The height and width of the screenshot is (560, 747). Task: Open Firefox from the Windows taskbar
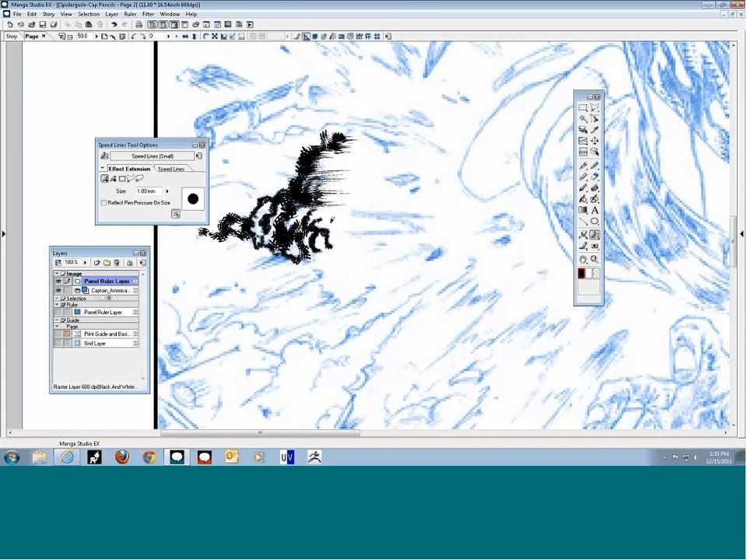pos(122,457)
